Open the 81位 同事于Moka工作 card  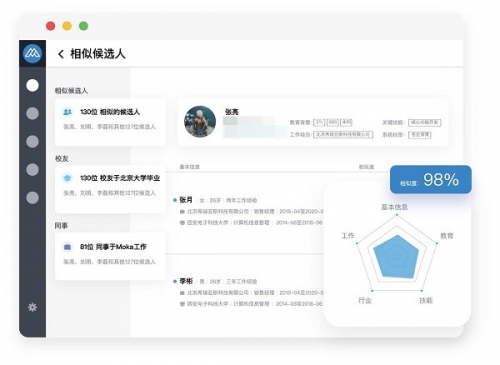(x=110, y=257)
